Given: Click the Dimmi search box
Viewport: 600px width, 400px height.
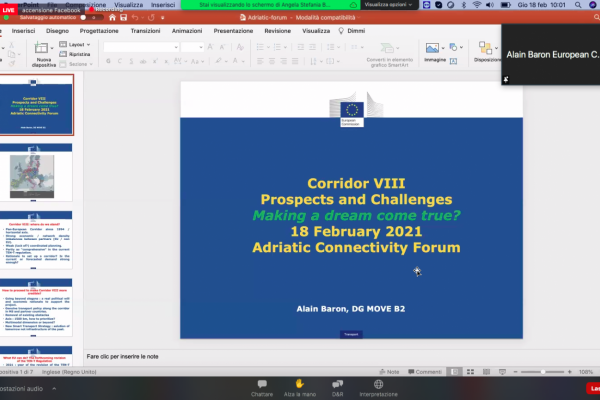Looking at the screenshot, I should [x=352, y=31].
